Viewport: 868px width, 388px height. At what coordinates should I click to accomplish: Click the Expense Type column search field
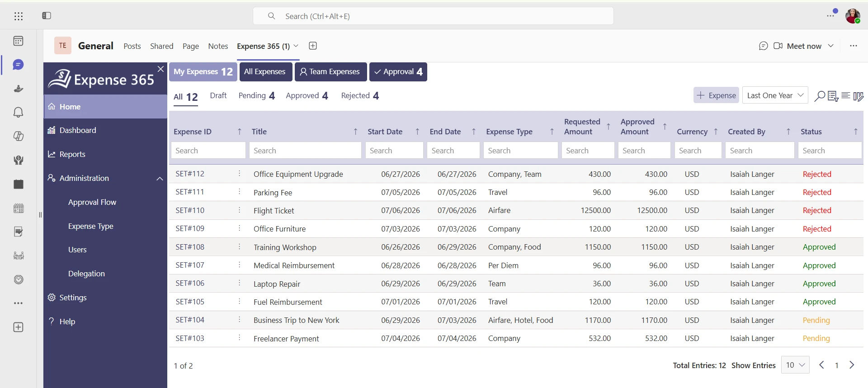[521, 151]
